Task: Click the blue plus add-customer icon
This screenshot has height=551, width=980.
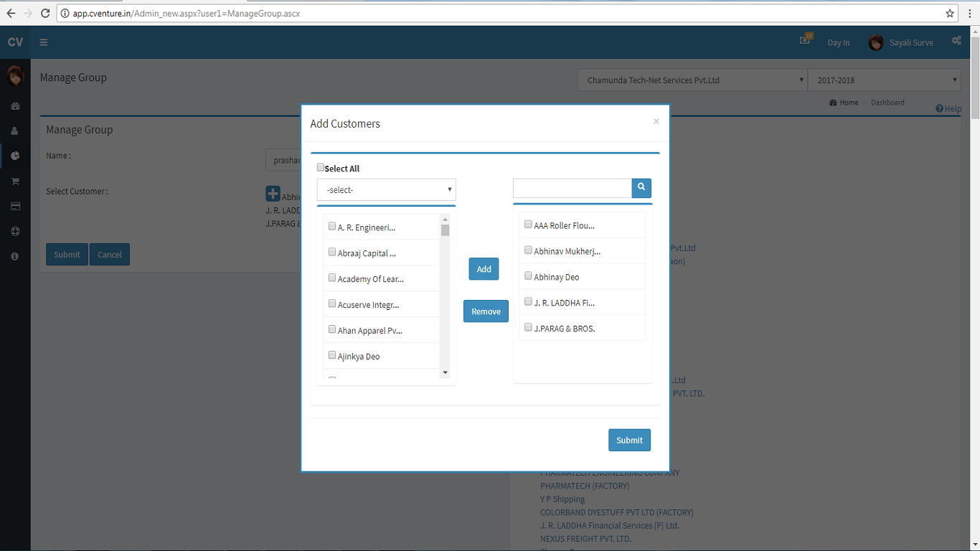Action: tap(273, 194)
